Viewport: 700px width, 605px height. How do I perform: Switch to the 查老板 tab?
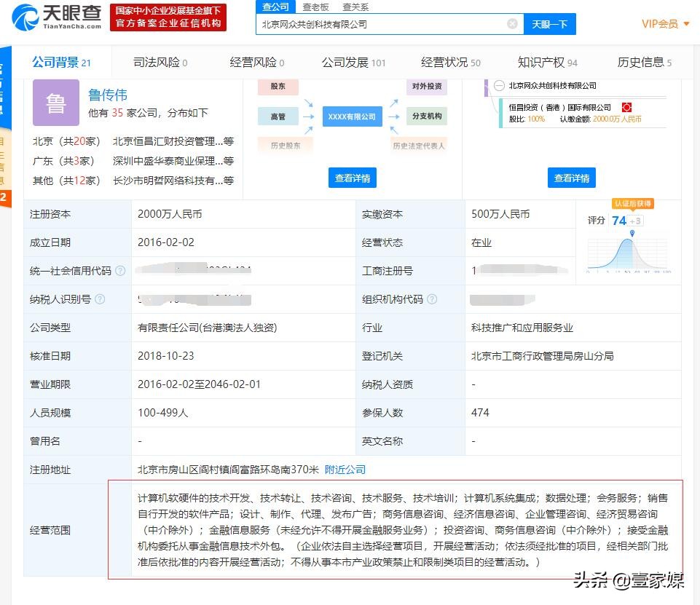[315, 7]
